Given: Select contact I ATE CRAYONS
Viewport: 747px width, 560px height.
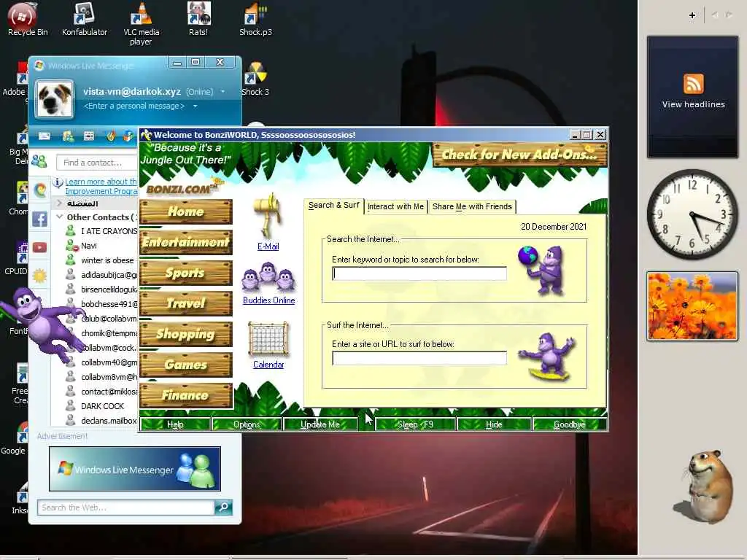Looking at the screenshot, I should [x=101, y=231].
